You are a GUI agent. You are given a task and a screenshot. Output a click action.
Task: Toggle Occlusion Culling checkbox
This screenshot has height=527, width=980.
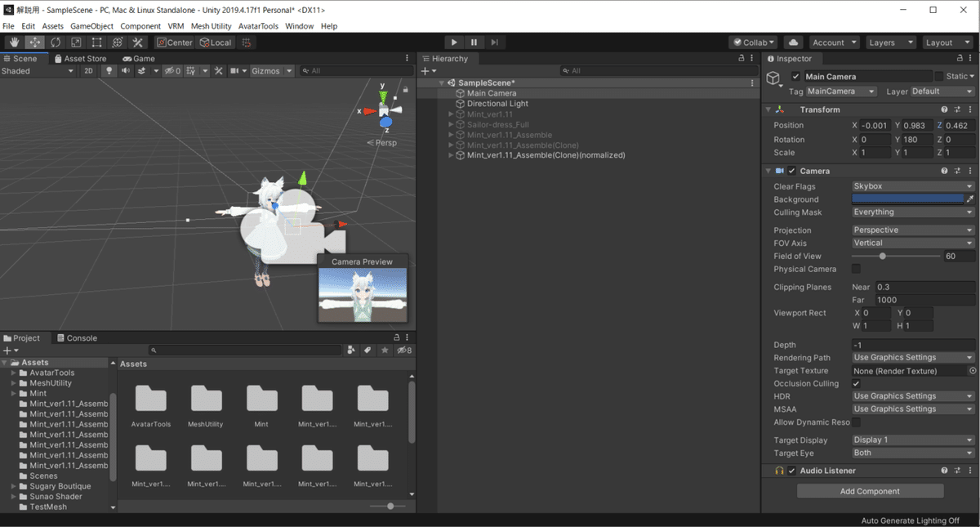pos(856,384)
